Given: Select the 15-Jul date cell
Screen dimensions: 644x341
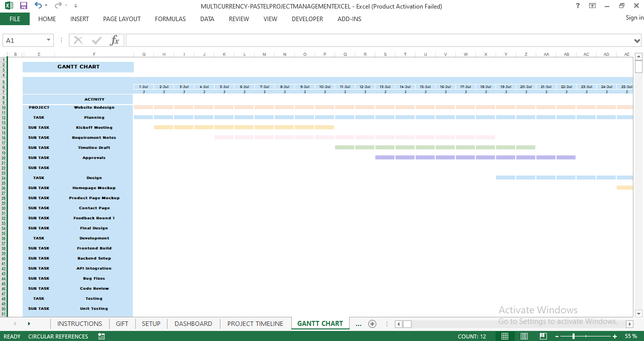Looking at the screenshot, I should pyautogui.click(x=425, y=87).
